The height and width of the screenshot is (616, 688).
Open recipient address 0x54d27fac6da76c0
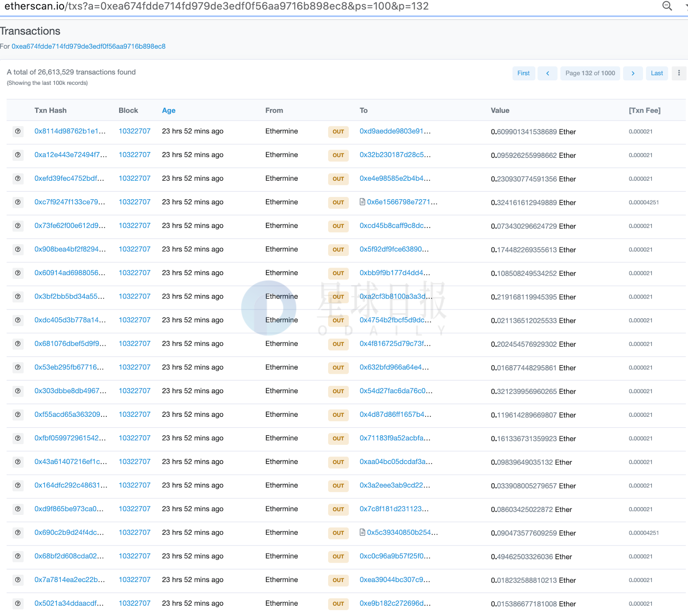pyautogui.click(x=396, y=391)
